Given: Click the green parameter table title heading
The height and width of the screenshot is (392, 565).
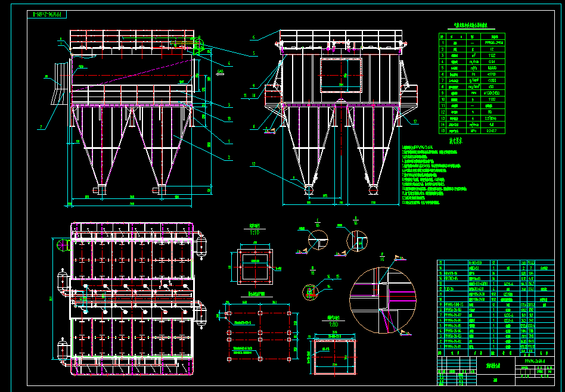Looking at the screenshot, I should (x=471, y=26).
